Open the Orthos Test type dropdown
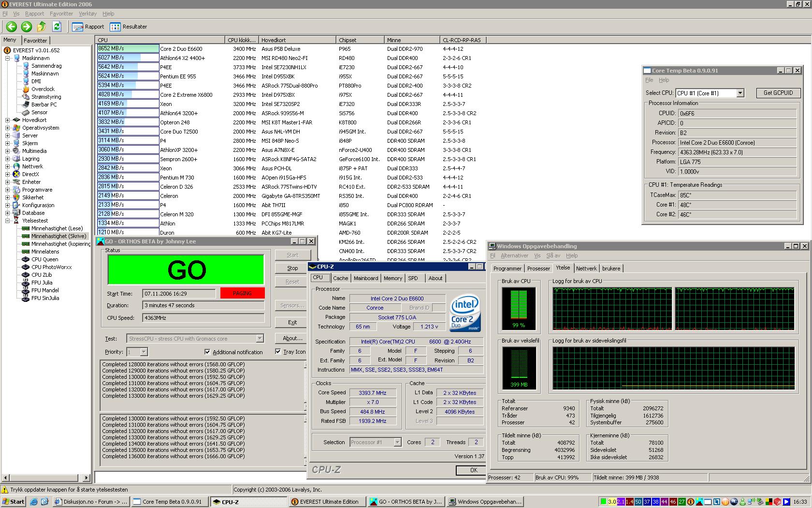This screenshot has width=812, height=508. (x=260, y=338)
